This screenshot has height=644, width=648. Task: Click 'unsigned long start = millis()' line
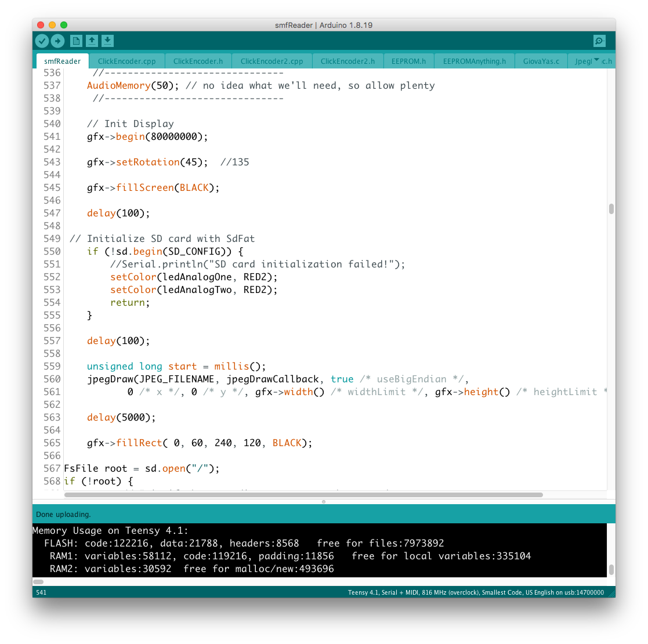[x=176, y=366]
